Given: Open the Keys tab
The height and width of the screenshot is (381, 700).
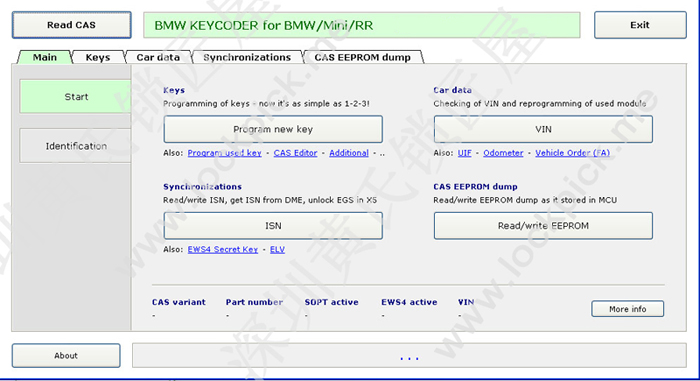Looking at the screenshot, I should (x=98, y=57).
